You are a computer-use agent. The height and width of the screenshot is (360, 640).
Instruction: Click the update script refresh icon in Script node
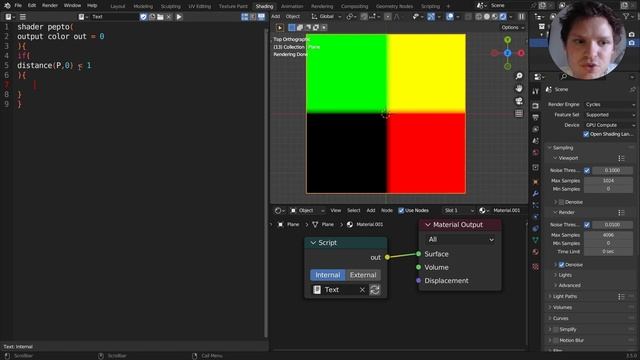click(375, 289)
